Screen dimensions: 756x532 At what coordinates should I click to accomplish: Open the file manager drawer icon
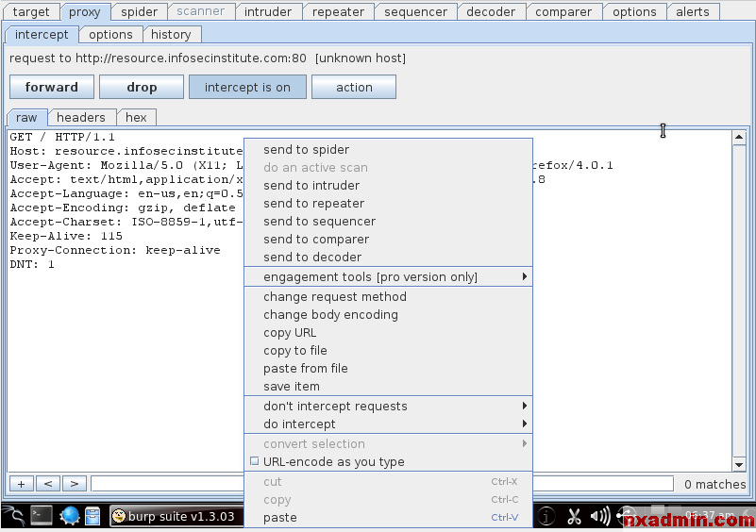[x=92, y=516]
